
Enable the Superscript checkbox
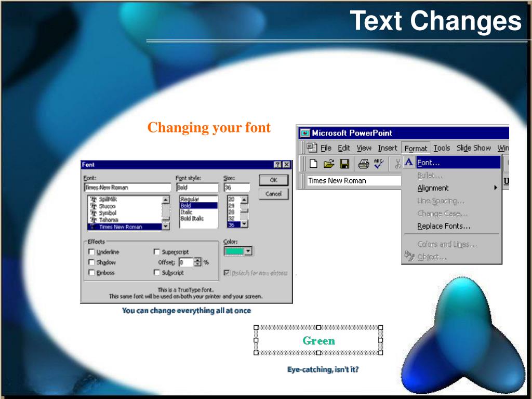point(157,252)
